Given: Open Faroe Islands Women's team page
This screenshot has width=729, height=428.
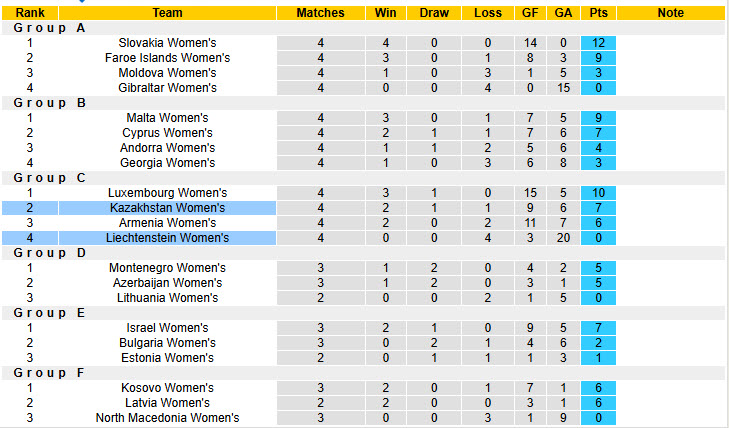Looking at the screenshot, I should 167,58.
